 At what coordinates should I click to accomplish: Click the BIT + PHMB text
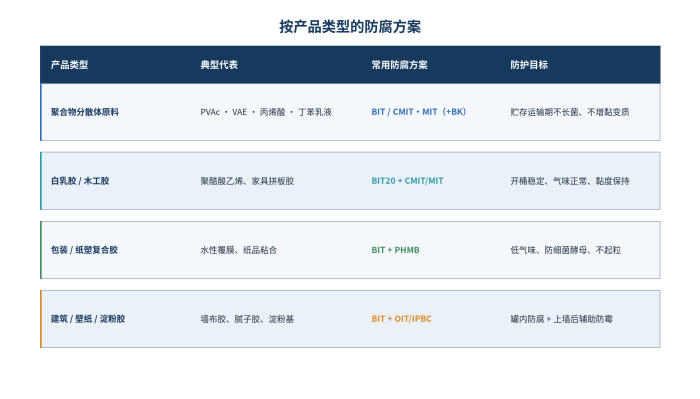coord(396,250)
